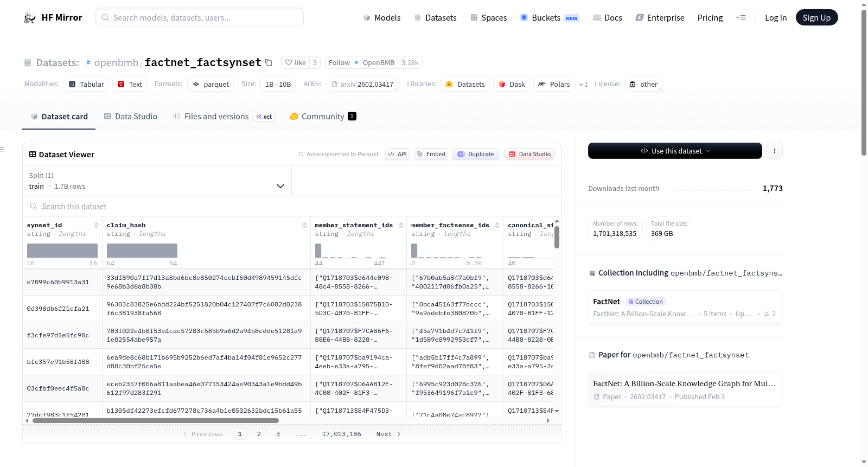Click the table's vertical scrollbar thumb
The image size is (868, 467).
point(557,237)
